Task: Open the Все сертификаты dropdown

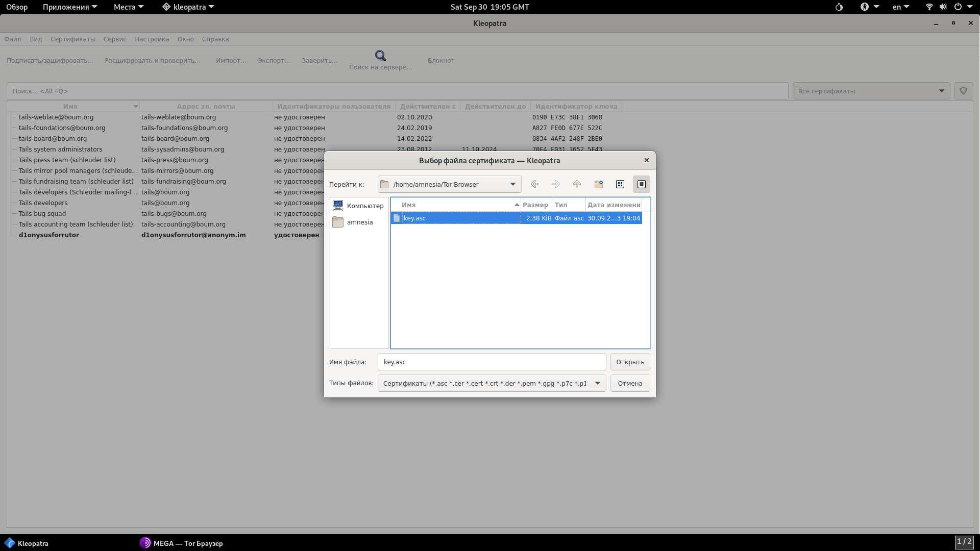Action: (871, 91)
